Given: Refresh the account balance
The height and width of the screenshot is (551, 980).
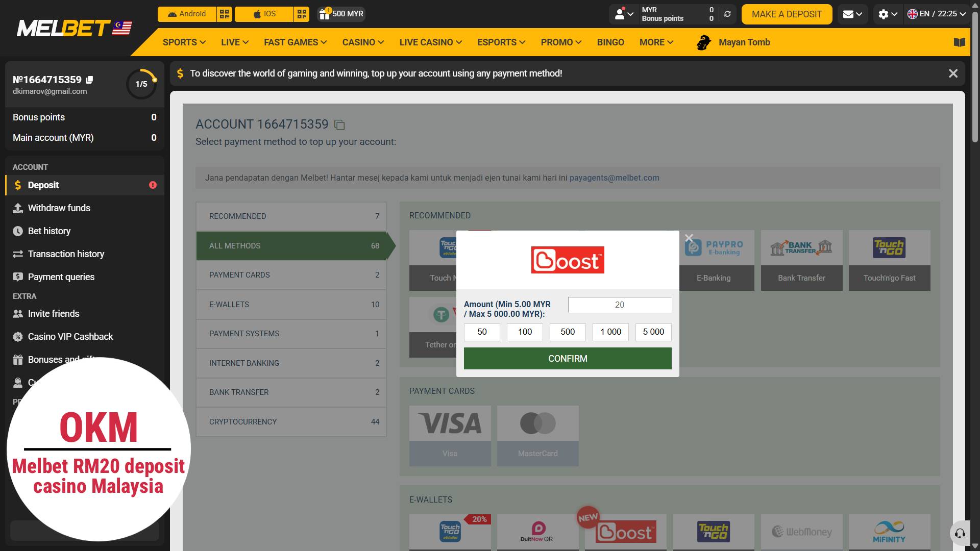Looking at the screenshot, I should click(727, 14).
